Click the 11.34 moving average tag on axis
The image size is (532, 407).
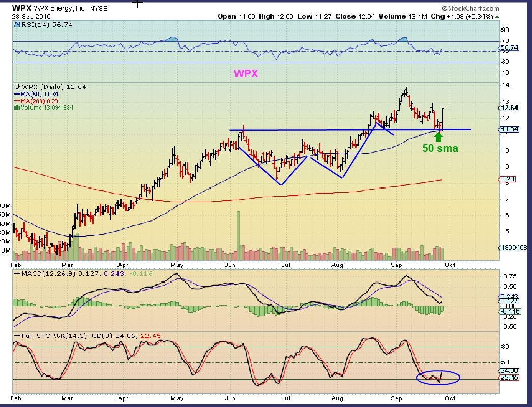coord(509,129)
